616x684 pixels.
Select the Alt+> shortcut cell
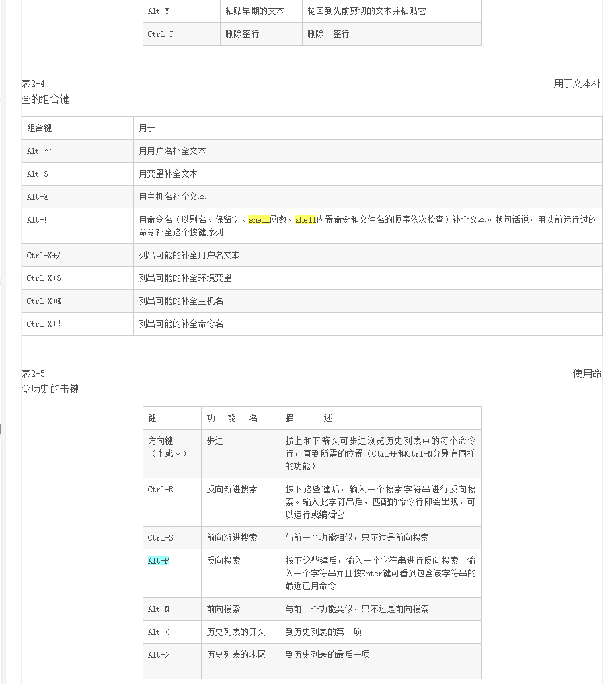pos(172,661)
